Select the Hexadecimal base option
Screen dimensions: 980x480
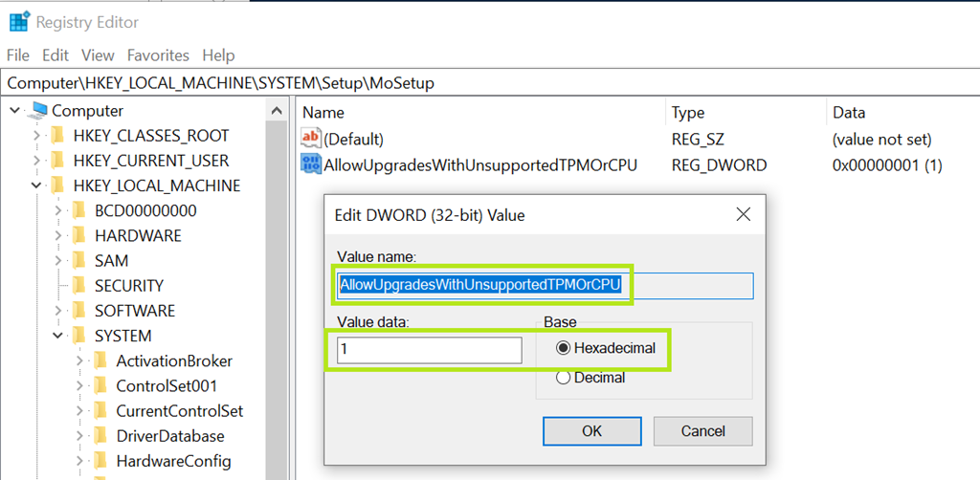(563, 348)
